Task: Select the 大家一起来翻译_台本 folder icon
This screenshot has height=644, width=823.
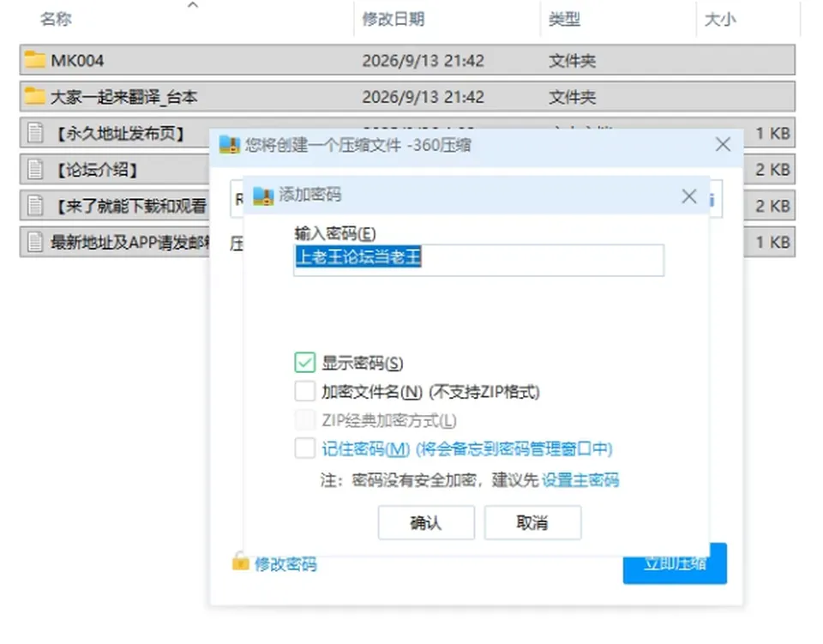Action: [34, 96]
